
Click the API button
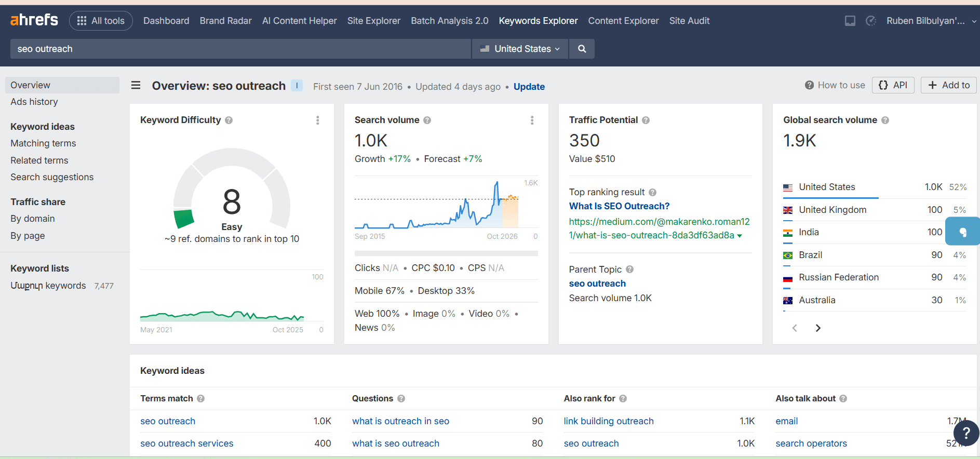click(893, 85)
